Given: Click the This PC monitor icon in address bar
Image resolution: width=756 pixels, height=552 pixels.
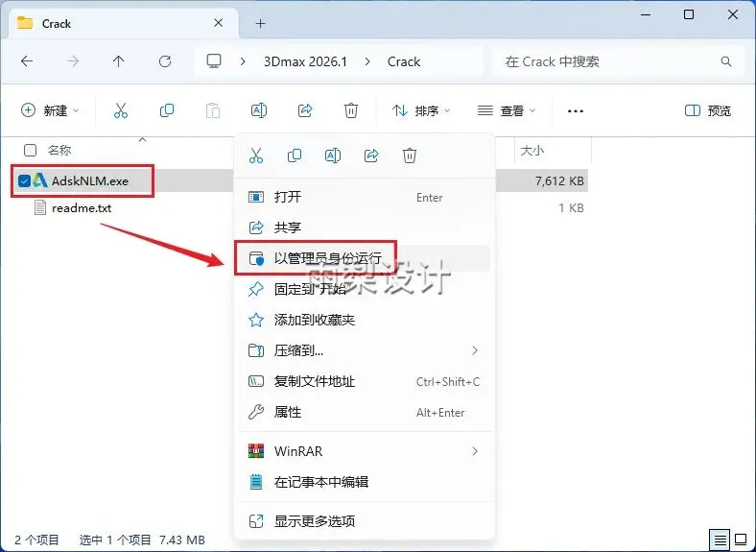Looking at the screenshot, I should [x=214, y=61].
